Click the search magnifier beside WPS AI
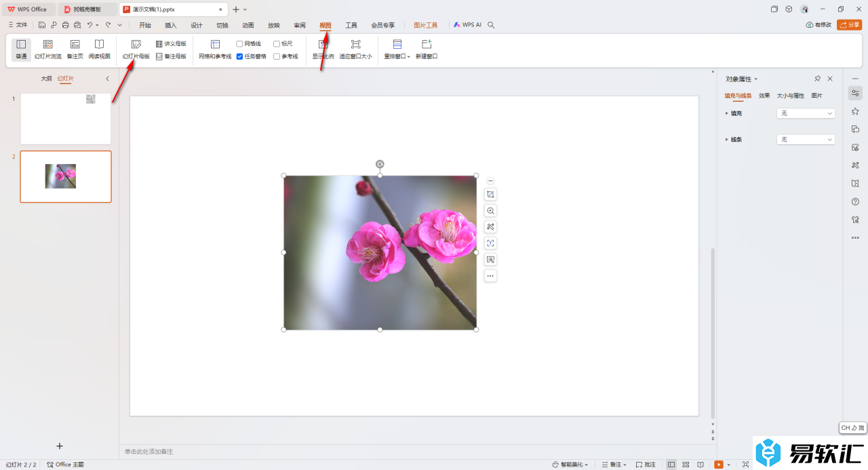The width and height of the screenshot is (868, 470). click(492, 25)
